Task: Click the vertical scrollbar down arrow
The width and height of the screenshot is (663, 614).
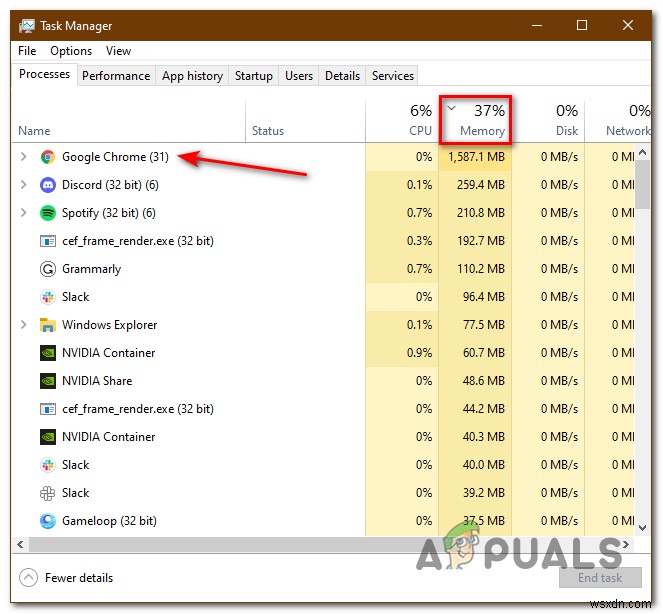Action: pos(643,527)
